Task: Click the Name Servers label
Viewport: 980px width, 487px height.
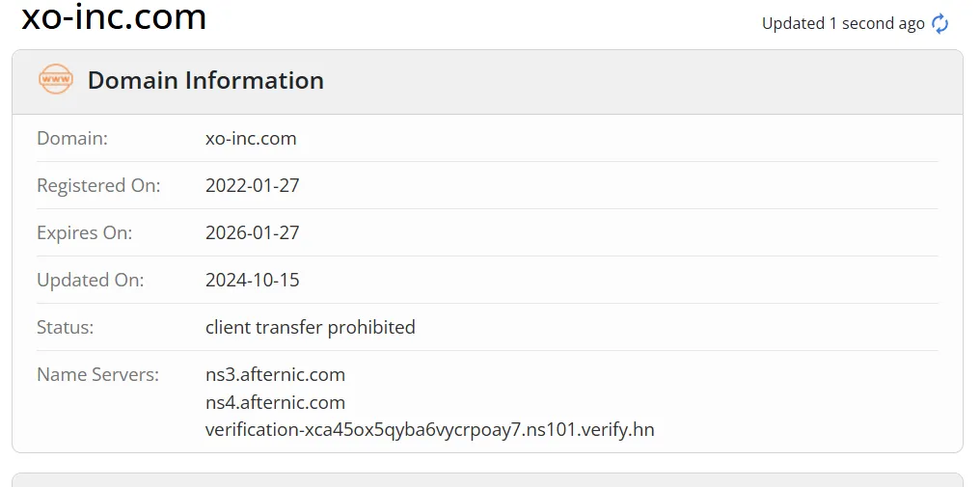Action: pos(98,374)
